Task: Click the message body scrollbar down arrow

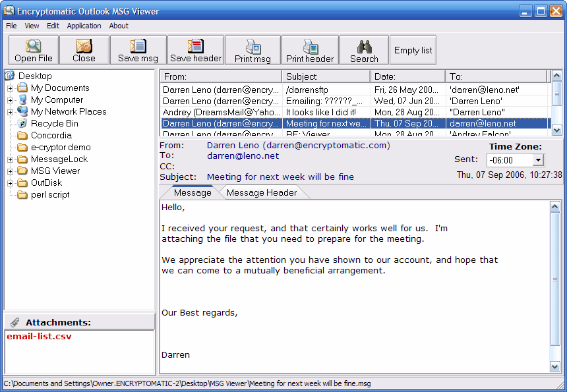Action: tap(555, 366)
